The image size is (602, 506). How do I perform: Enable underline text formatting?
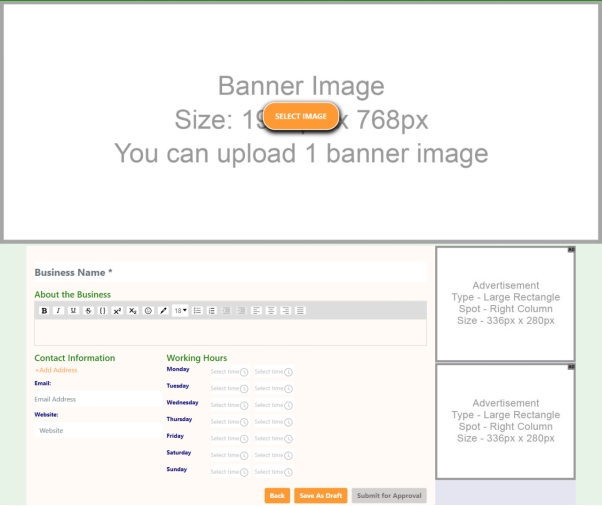tap(73, 311)
